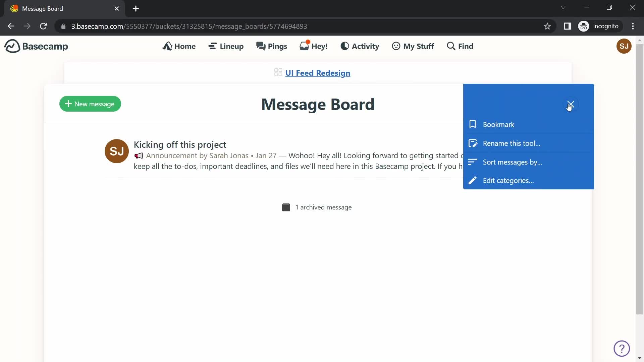The height and width of the screenshot is (362, 644).
Task: Select Bookmark from the context menu
Action: (499, 124)
